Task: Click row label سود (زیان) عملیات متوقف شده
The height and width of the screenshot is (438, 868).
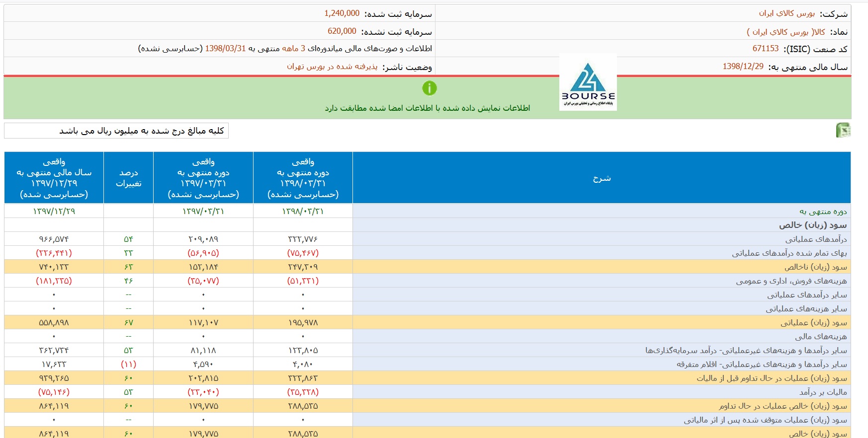Action: [x=765, y=420]
